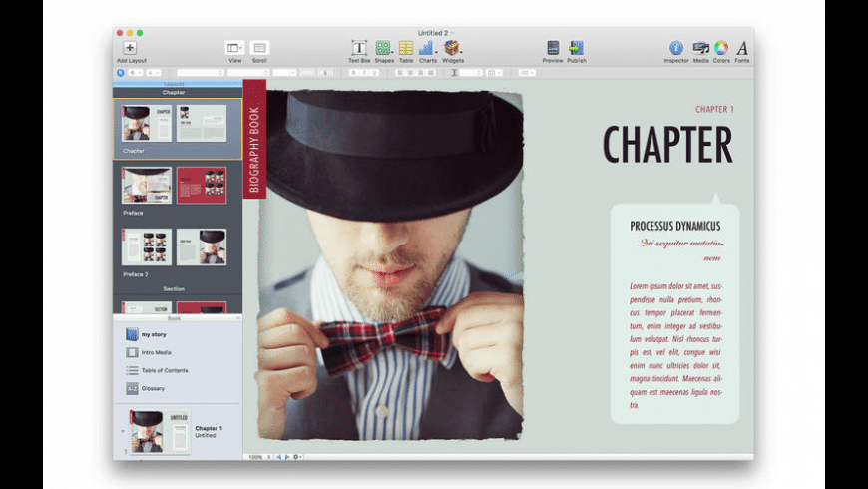Click the Lorem ipsum body text box
Image resolution: width=868 pixels, height=489 pixels.
675,345
